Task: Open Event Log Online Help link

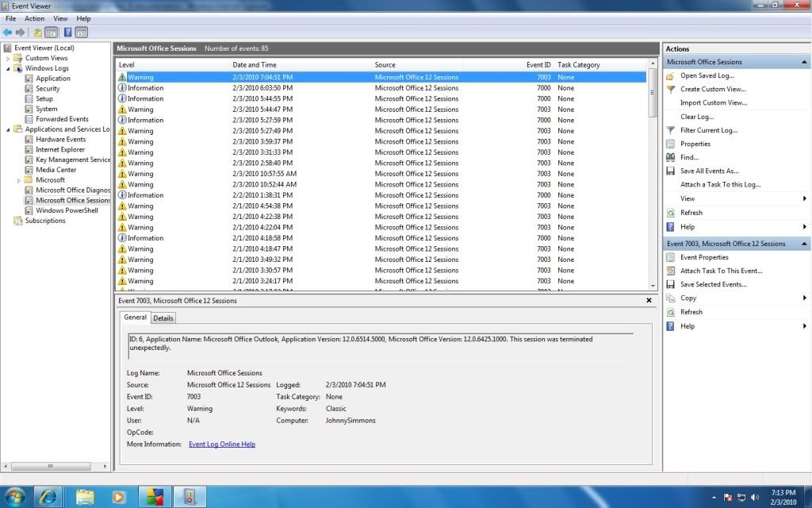Action: (222, 444)
